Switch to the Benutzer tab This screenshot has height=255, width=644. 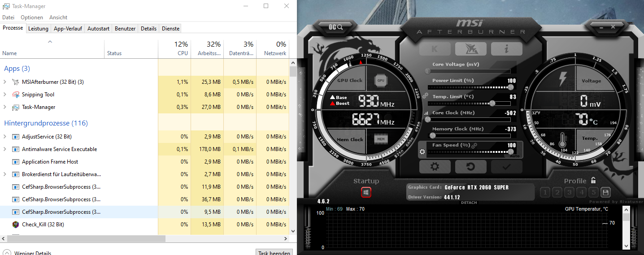(125, 28)
